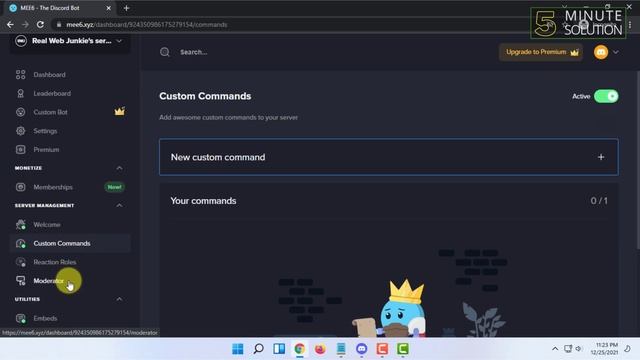Click the plus icon on New custom command

[x=601, y=157]
